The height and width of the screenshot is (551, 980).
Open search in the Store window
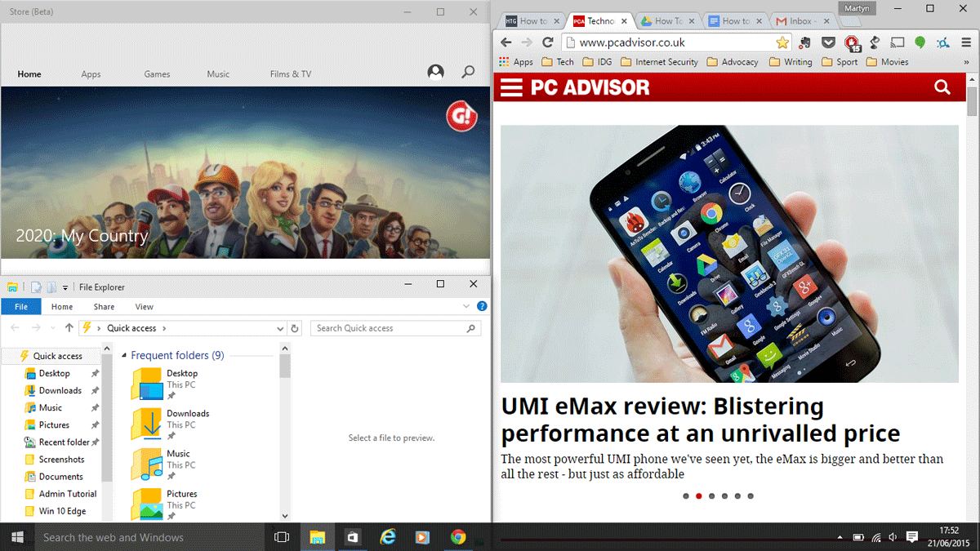(468, 73)
